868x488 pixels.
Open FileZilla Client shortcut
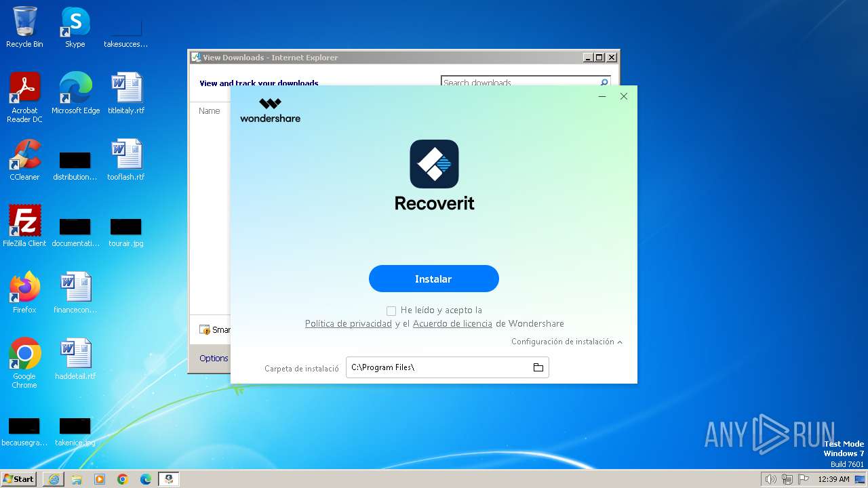pyautogui.click(x=24, y=226)
